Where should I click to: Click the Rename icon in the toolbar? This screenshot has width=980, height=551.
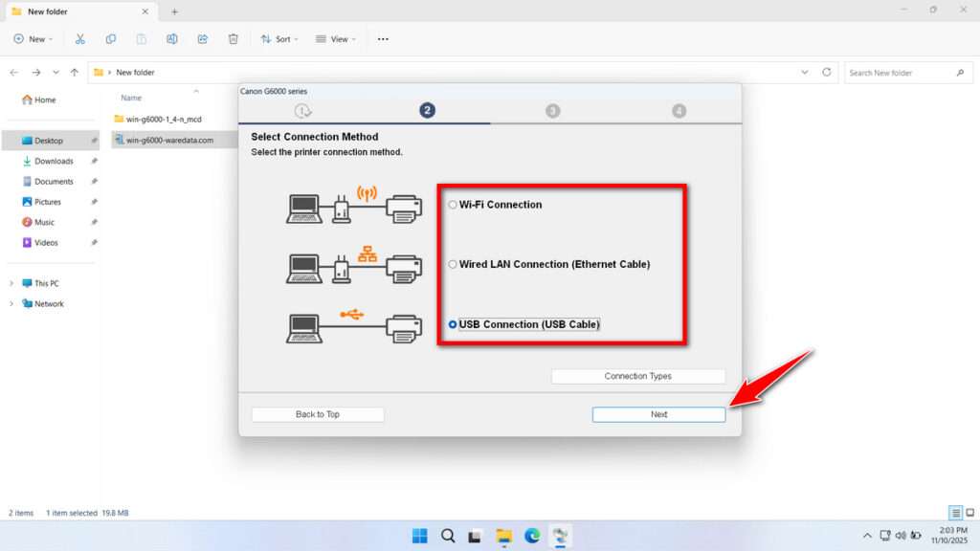(x=172, y=38)
